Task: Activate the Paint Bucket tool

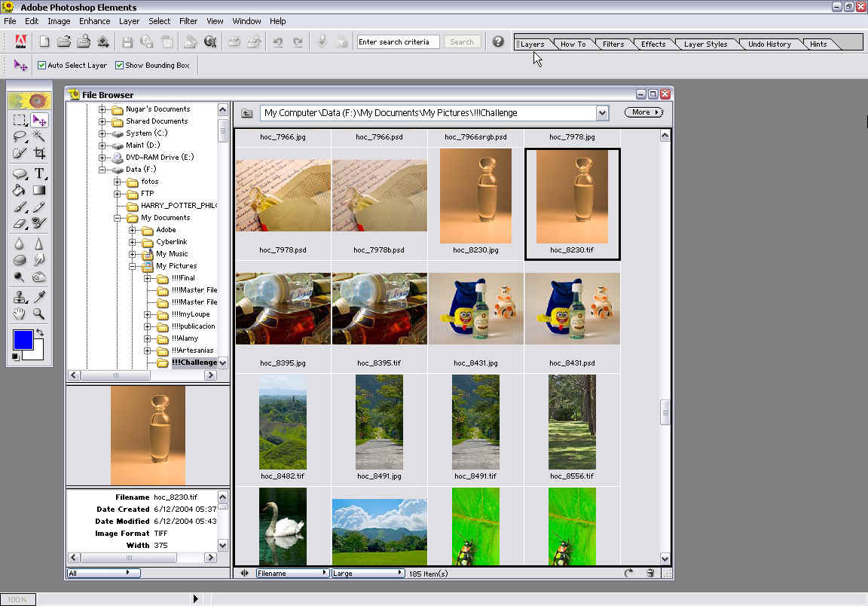Action: tap(20, 190)
